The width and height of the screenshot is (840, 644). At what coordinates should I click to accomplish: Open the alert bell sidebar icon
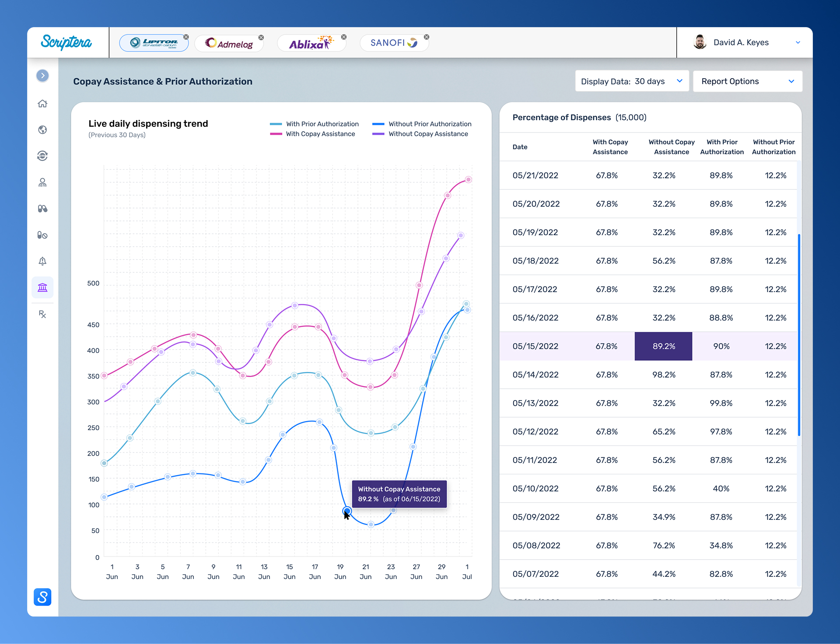(42, 261)
